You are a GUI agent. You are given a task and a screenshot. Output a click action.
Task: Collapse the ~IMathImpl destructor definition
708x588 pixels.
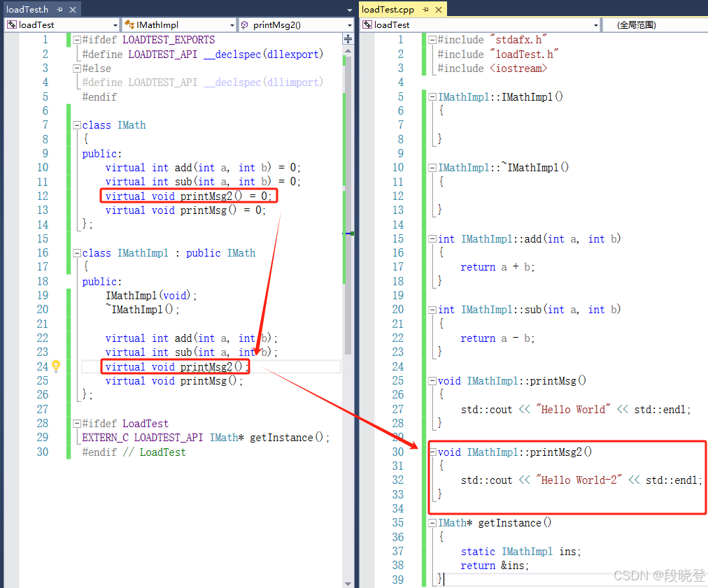(x=432, y=168)
